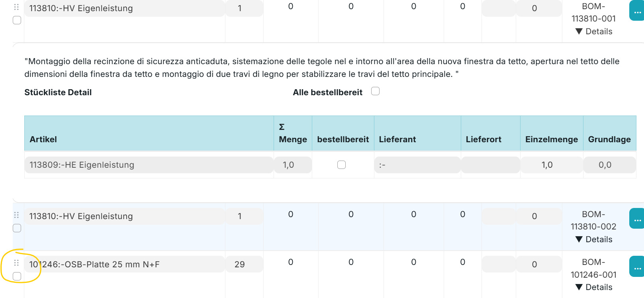Expand Details under BOM-101246-001
644x298 pixels.
point(594,287)
